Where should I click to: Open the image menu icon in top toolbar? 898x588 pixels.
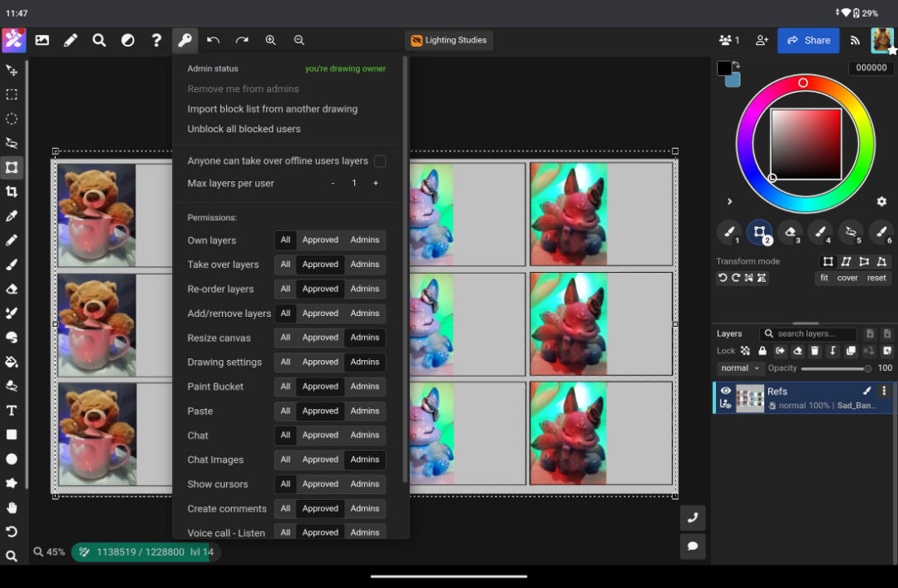point(42,40)
